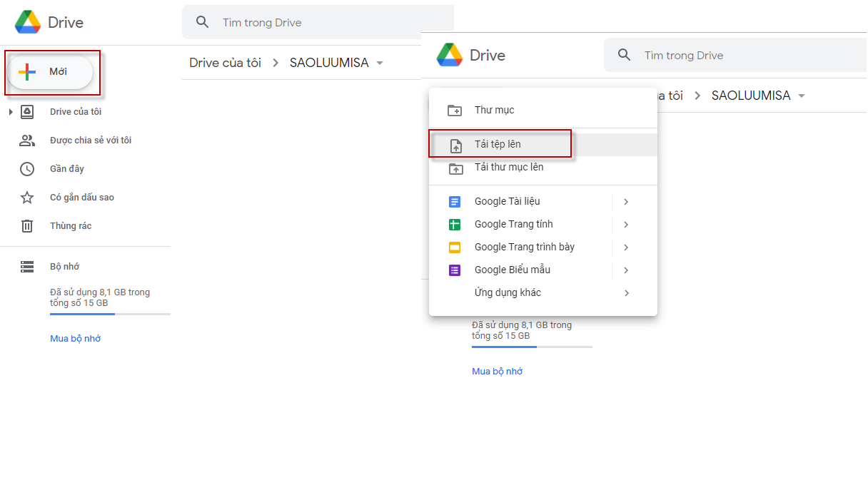Focus Tìm trong Drive search field in right window
Image resolution: width=868 pixels, height=490 pixels.
735,55
